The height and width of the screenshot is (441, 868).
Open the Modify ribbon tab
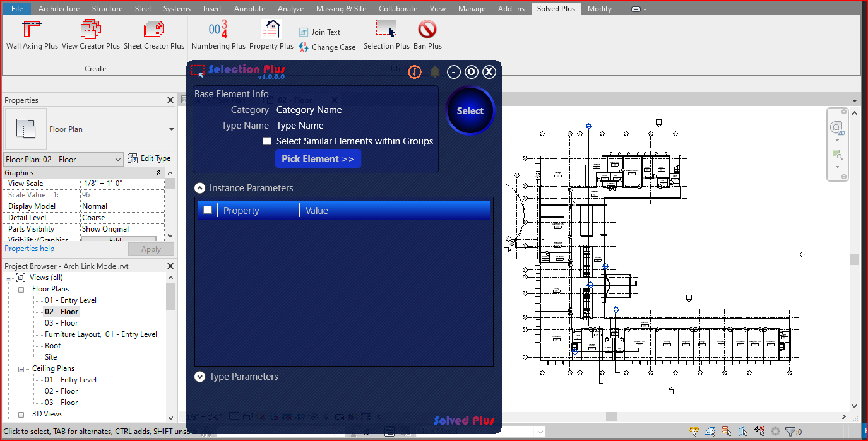(x=600, y=9)
